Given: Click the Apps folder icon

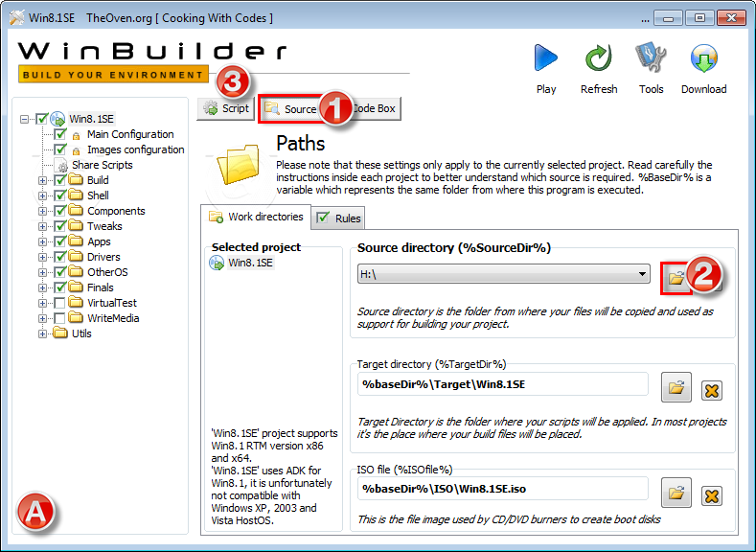Looking at the screenshot, I should 75,241.
